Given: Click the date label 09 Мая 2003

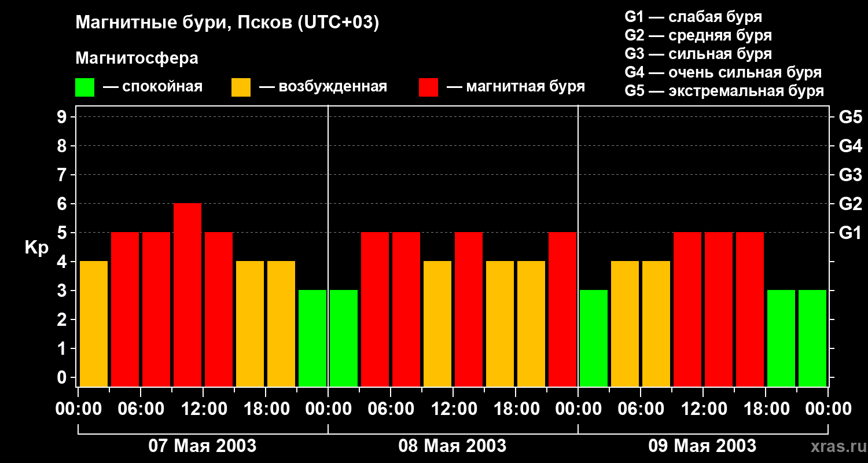Looking at the screenshot, I should point(703,446).
